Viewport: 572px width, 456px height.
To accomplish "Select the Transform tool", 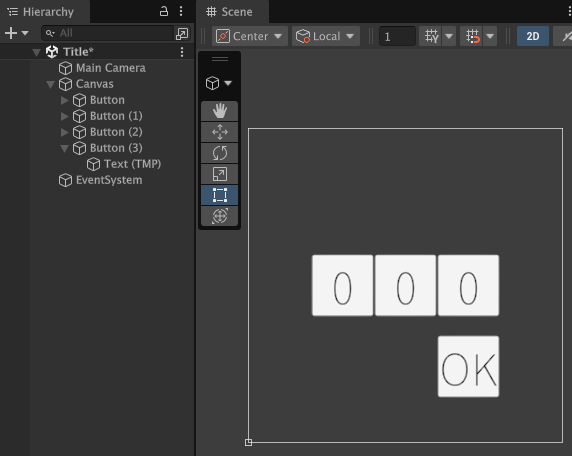I will 220,216.
